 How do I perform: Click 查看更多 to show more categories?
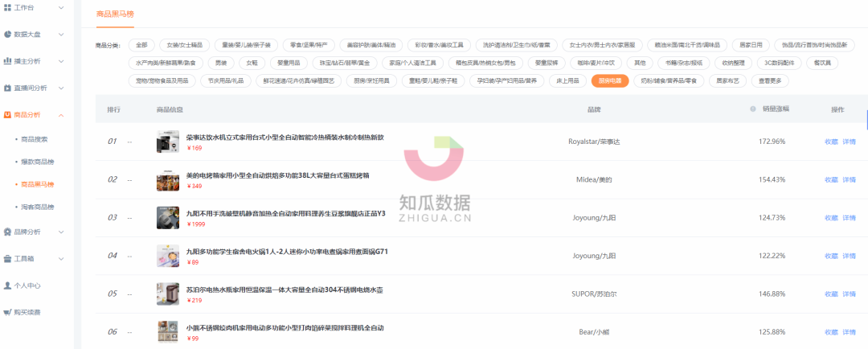tap(770, 81)
